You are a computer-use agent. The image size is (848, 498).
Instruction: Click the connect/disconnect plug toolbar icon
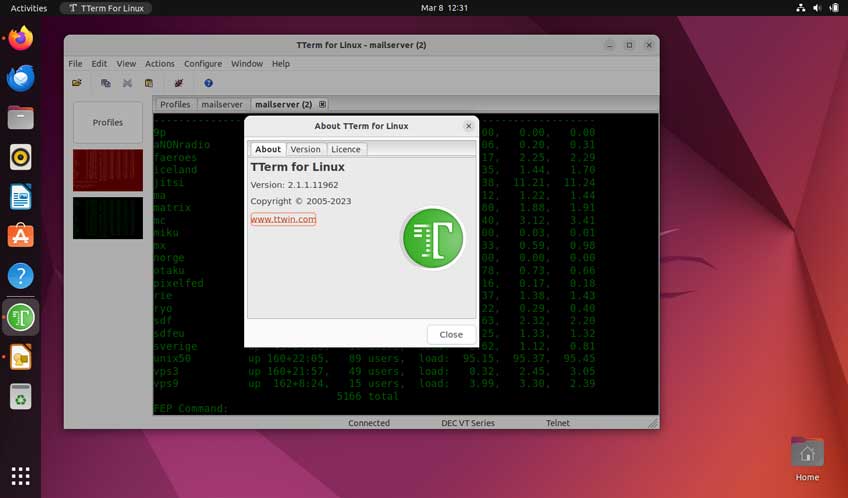[179, 83]
